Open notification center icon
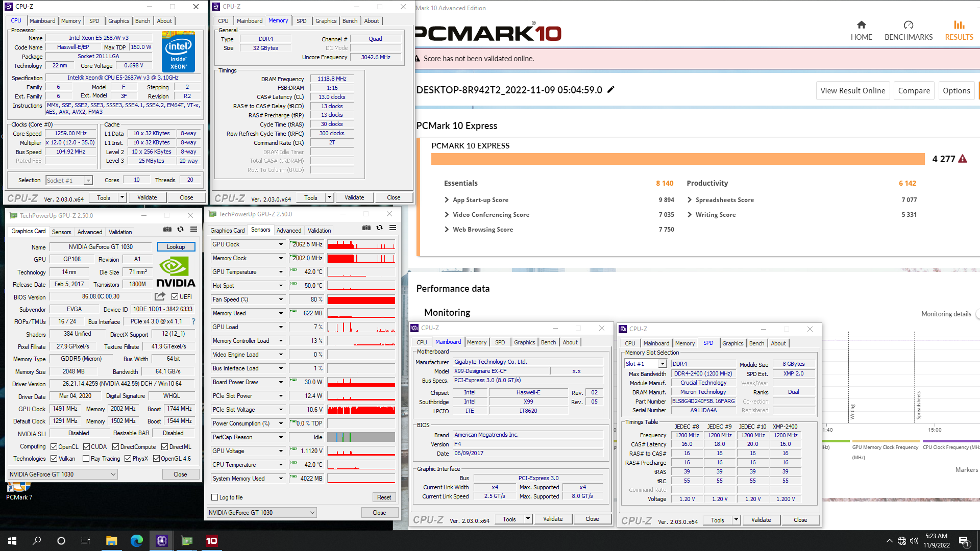 click(964, 541)
